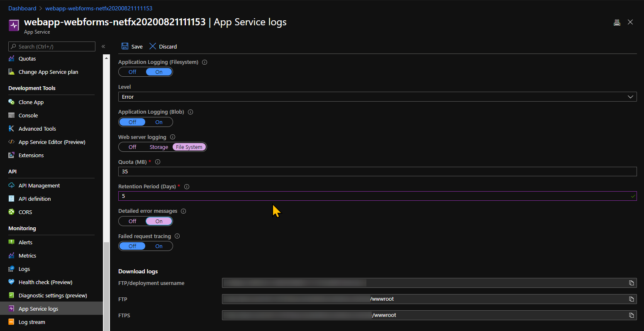This screenshot has height=331, width=644.
Task: Turn Failed request tracing On
Action: 159,246
